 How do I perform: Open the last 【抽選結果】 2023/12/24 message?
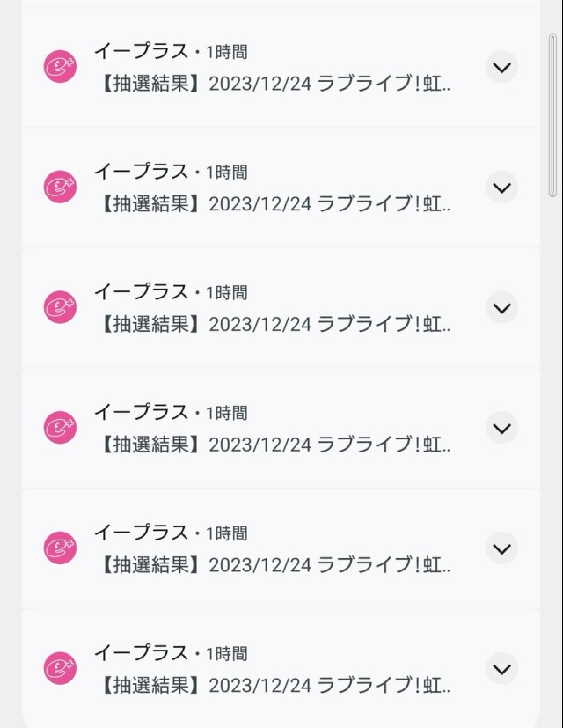(274, 685)
